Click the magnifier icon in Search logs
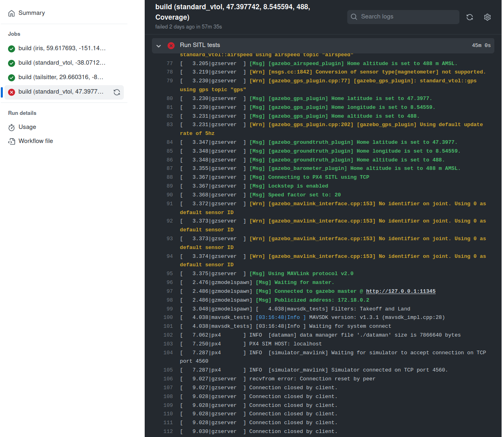 point(354,17)
